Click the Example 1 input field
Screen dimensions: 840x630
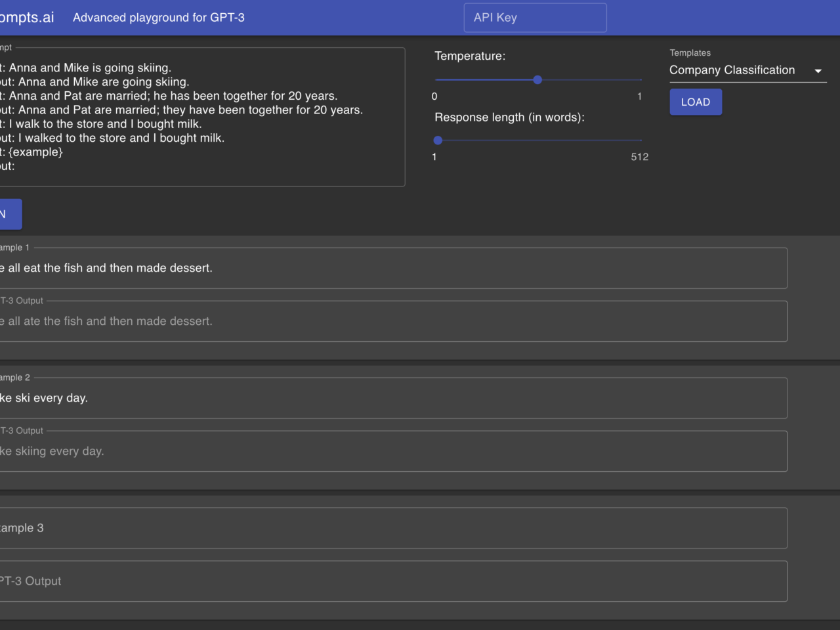pos(392,268)
